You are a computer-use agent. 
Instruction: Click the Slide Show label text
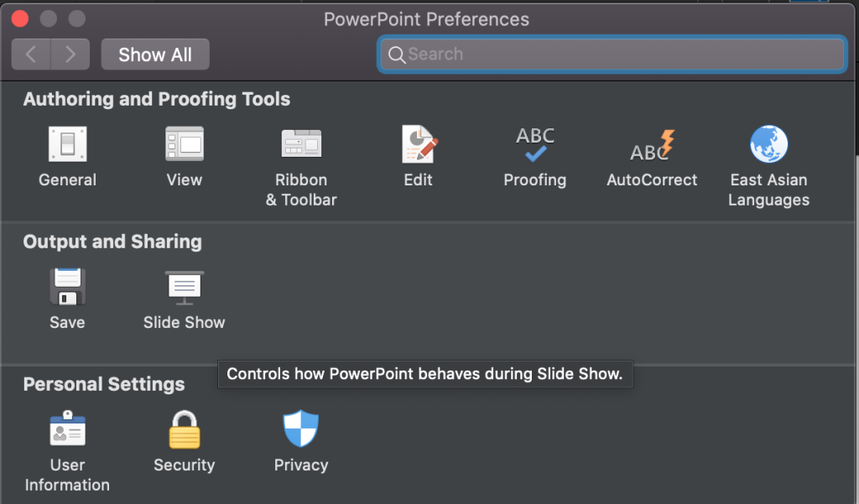click(184, 322)
